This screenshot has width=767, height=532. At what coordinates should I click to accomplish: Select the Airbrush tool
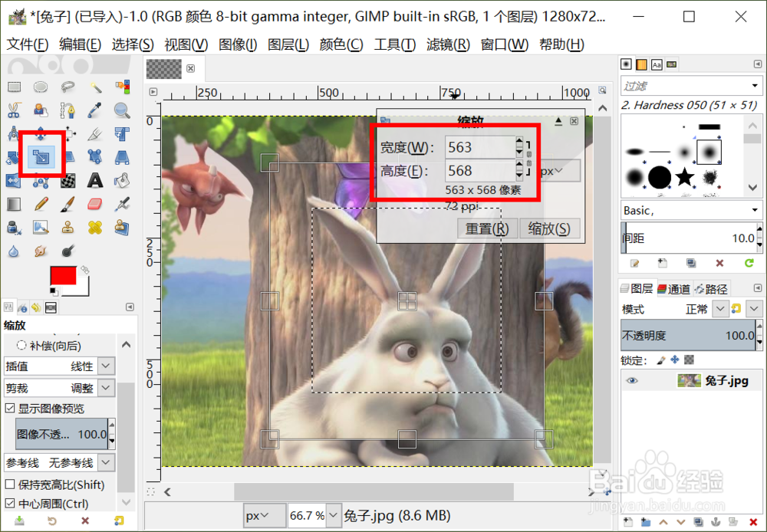[122, 204]
